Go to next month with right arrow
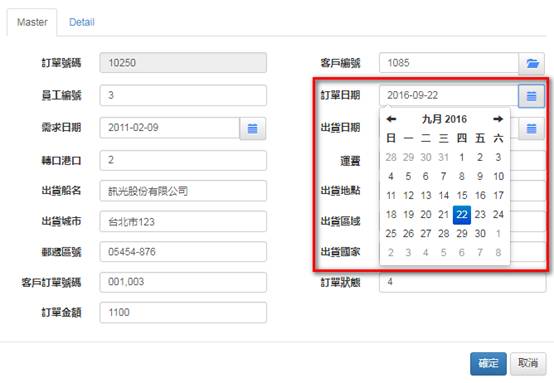Viewport: 554px width, 383px height. pyautogui.click(x=498, y=119)
